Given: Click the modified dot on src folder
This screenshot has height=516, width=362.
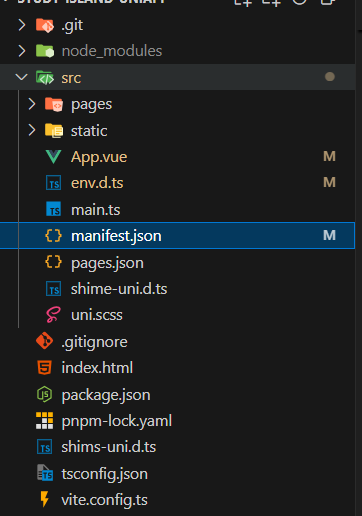Looking at the screenshot, I should pyautogui.click(x=330, y=77).
